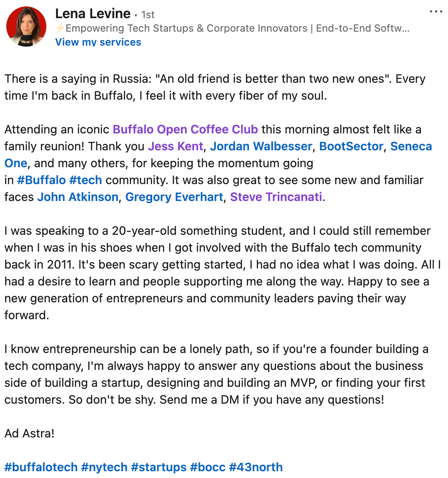Viewport: 448px width, 478px height.
Task: Open Jess Kent's profile mention
Action: point(175,146)
